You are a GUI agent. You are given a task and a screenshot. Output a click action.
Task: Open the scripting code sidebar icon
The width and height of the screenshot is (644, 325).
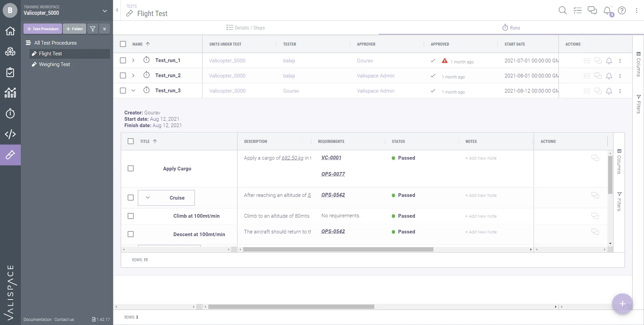coord(10,134)
